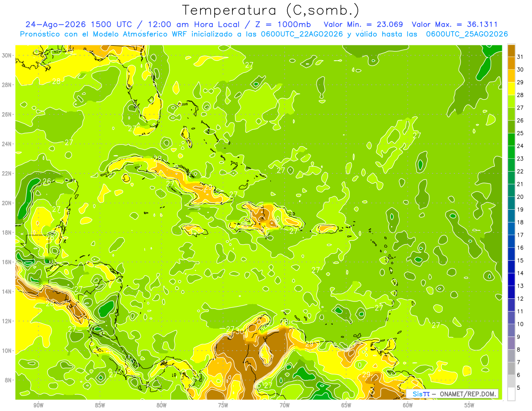Click the '12' value on the color scale
Screen dimensions: 532x411
[x=520, y=298]
